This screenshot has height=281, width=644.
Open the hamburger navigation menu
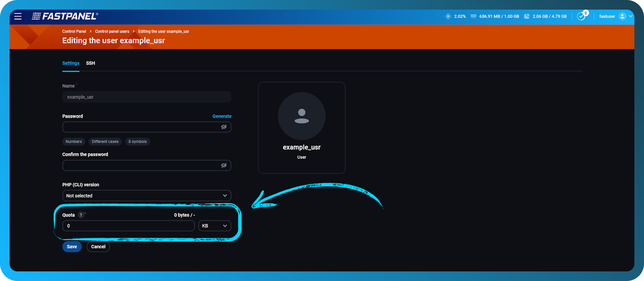coord(18,16)
